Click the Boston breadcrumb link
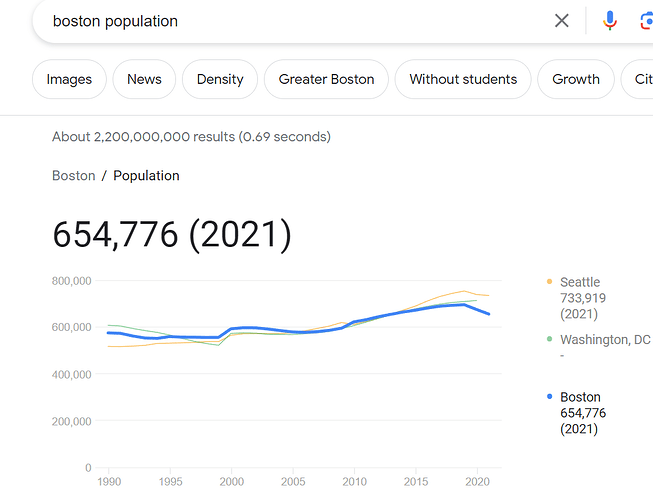Screen dimensions: 653x500 [x=74, y=175]
